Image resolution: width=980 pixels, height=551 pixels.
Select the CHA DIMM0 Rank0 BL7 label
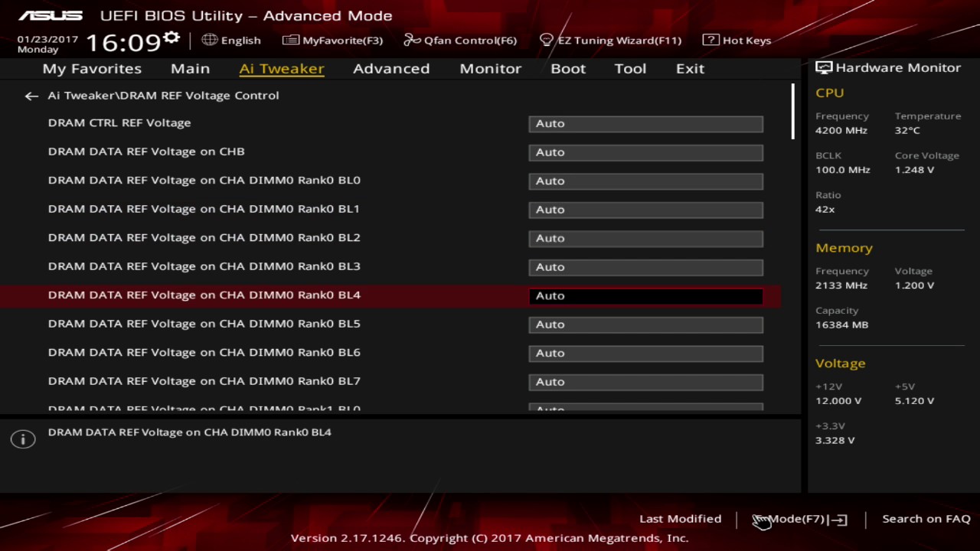[x=204, y=381]
